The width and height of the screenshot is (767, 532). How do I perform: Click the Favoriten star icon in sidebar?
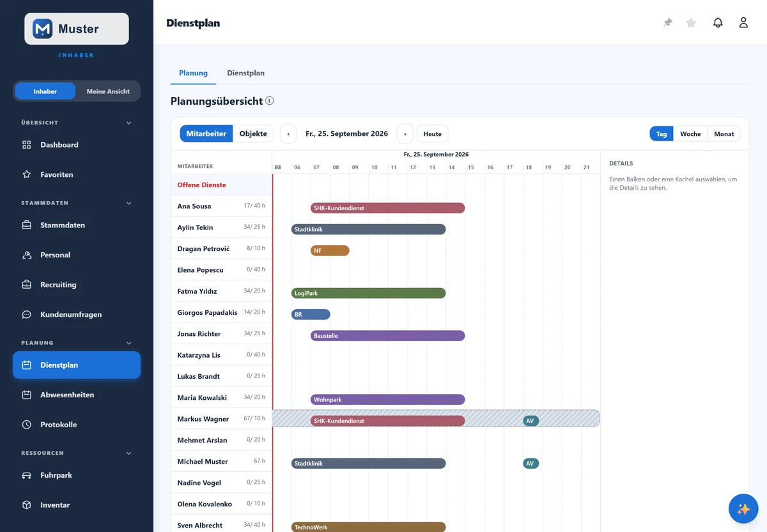tap(27, 174)
